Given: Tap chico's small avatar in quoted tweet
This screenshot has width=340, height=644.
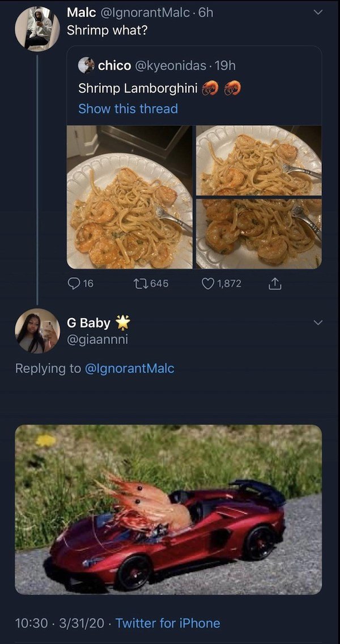Looking at the screenshot, I should (86, 65).
